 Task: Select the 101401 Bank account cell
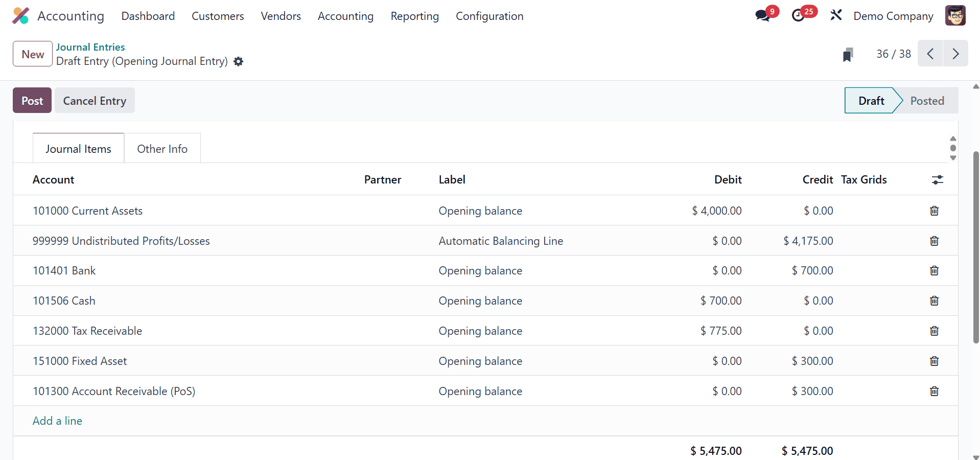coord(64,270)
